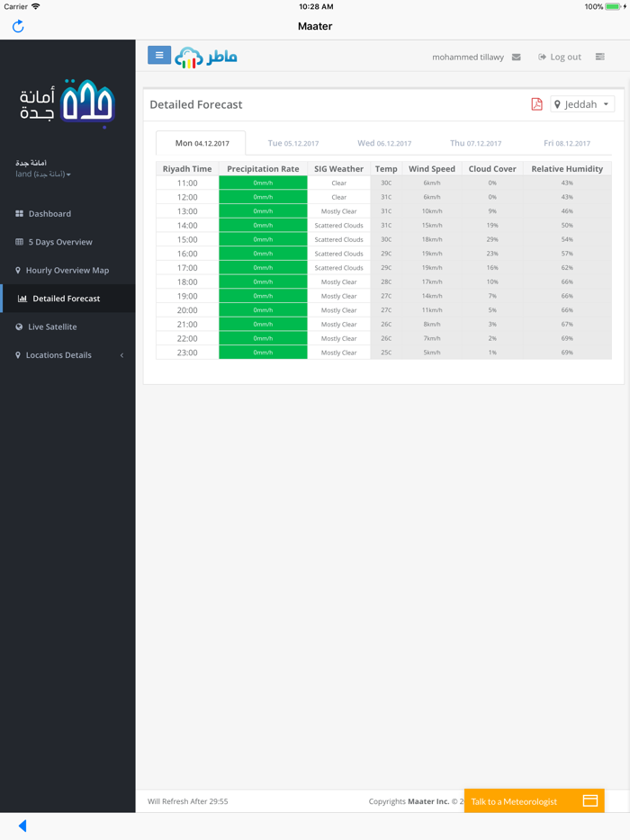Click the Talk to a Meteorologist button
The width and height of the screenshot is (630, 840).
[533, 800]
